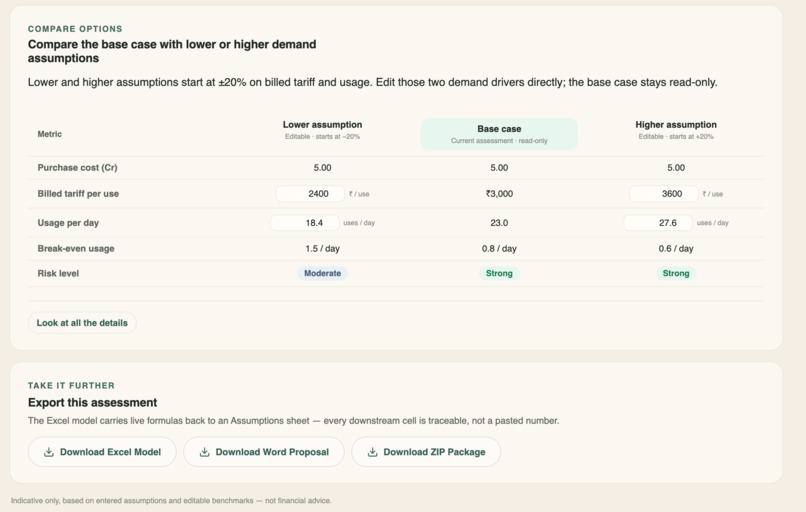The width and height of the screenshot is (806, 512).
Task: Edit the higher assumption billed tariff field 3600
Action: point(664,194)
